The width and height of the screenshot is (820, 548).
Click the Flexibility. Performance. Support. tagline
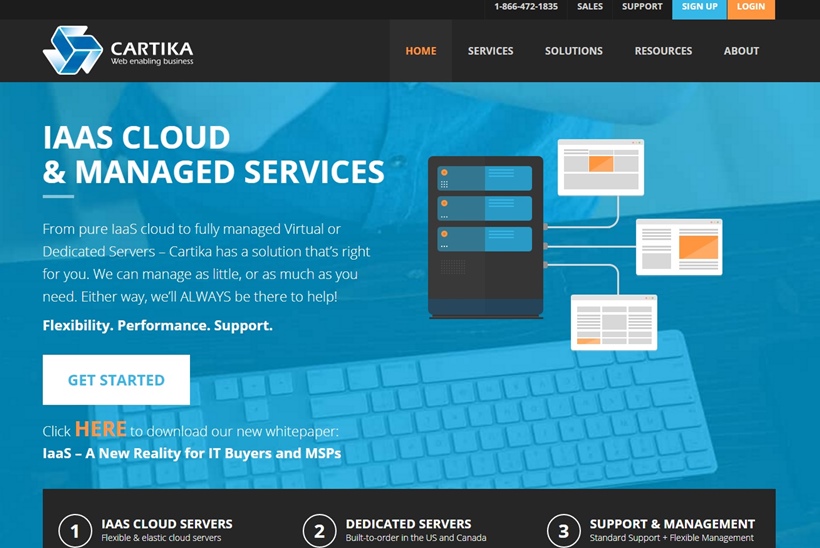click(157, 325)
